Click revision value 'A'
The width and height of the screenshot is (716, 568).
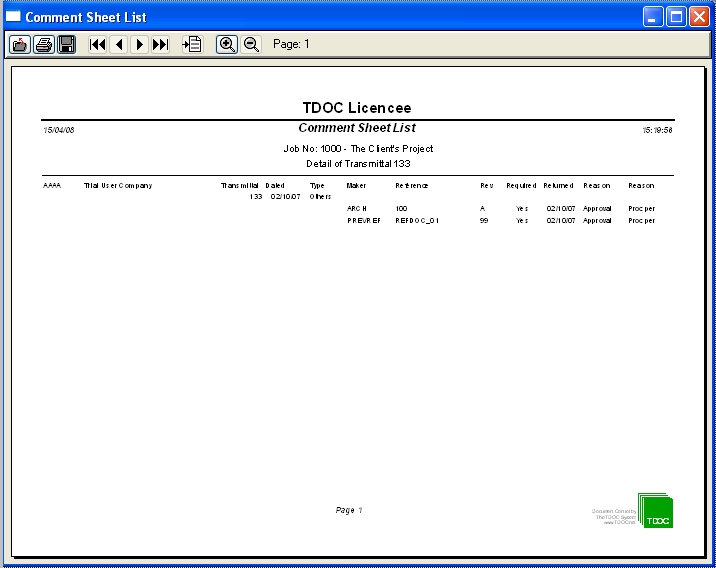click(482, 208)
